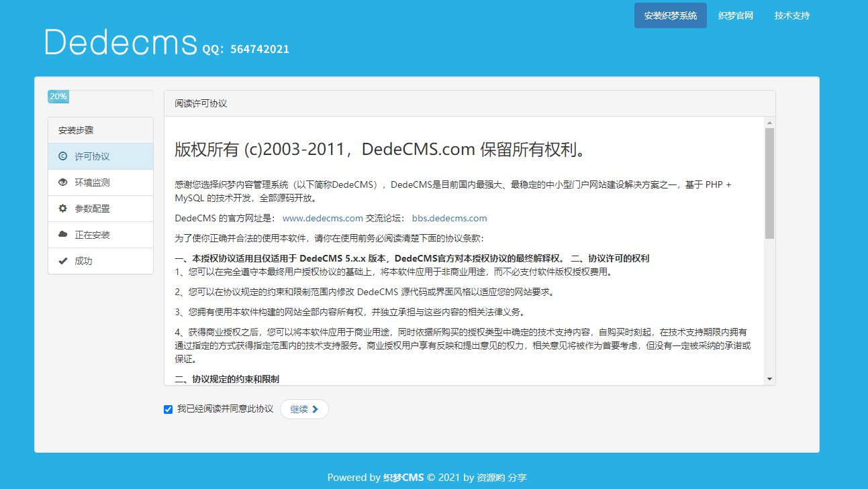Click the footer Powered by 织梦CMS text

[x=376, y=478]
